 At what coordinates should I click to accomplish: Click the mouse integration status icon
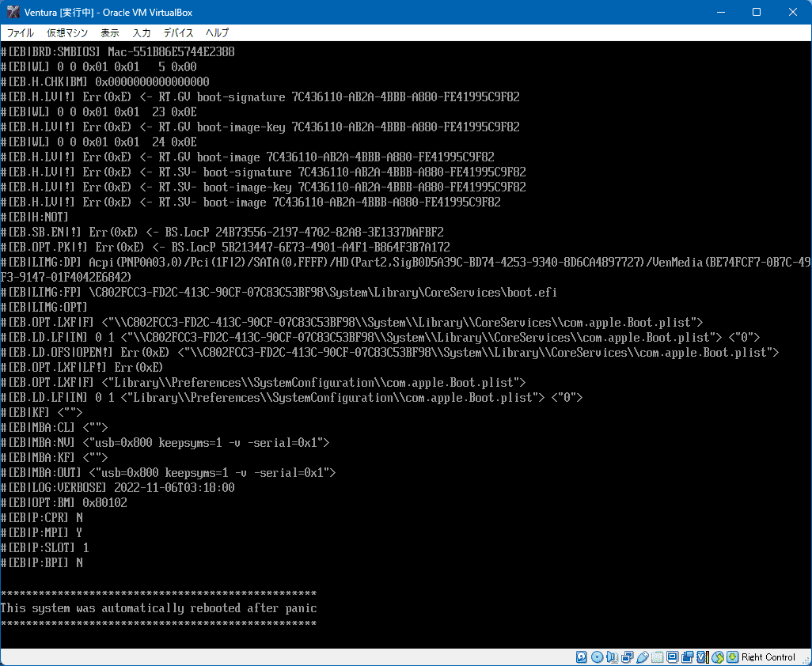click(718, 657)
